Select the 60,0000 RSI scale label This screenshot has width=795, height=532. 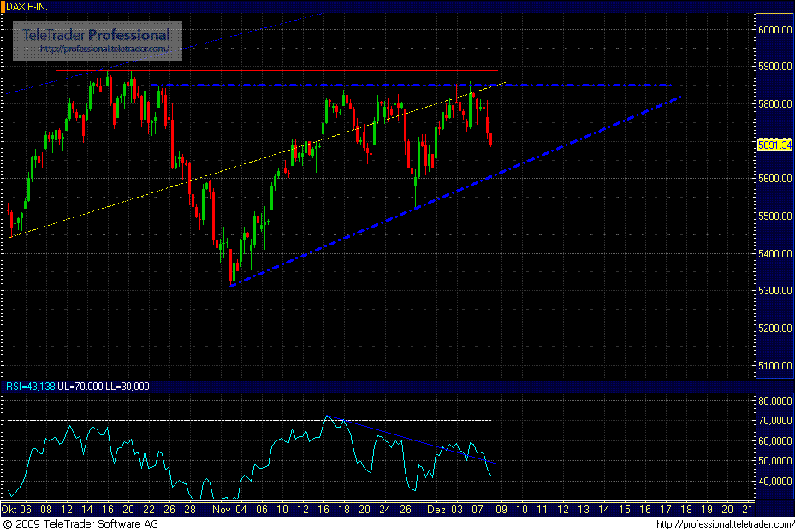pyautogui.click(x=774, y=440)
